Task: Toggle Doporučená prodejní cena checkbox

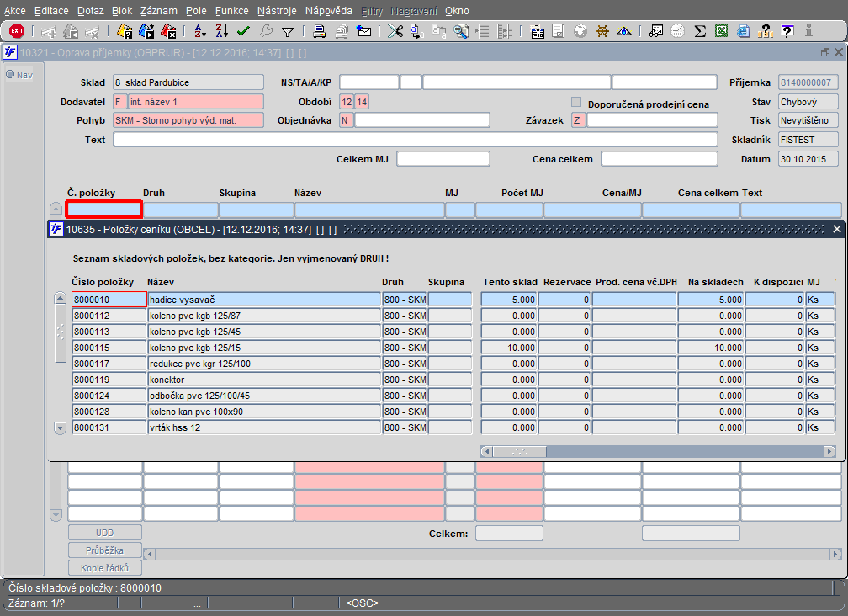Action: (576, 103)
